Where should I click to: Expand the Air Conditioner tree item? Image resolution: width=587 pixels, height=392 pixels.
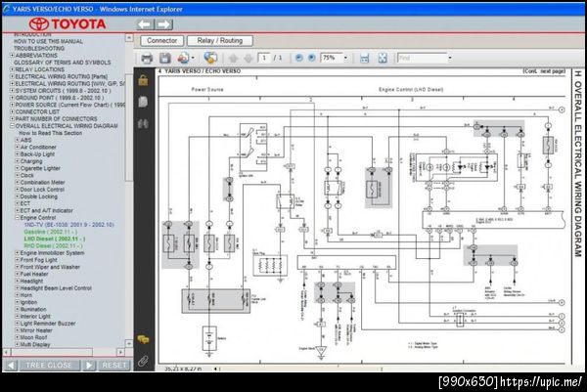point(17,147)
